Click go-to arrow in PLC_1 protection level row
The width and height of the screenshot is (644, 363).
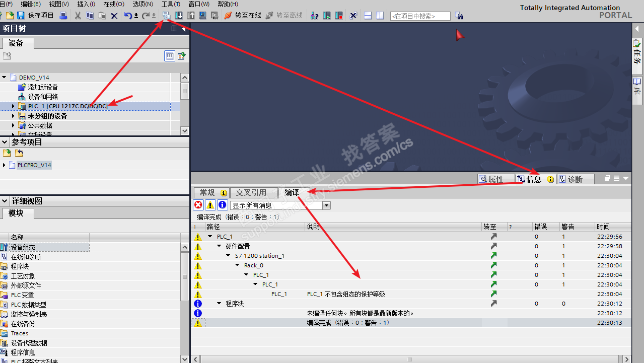pyautogui.click(x=493, y=294)
